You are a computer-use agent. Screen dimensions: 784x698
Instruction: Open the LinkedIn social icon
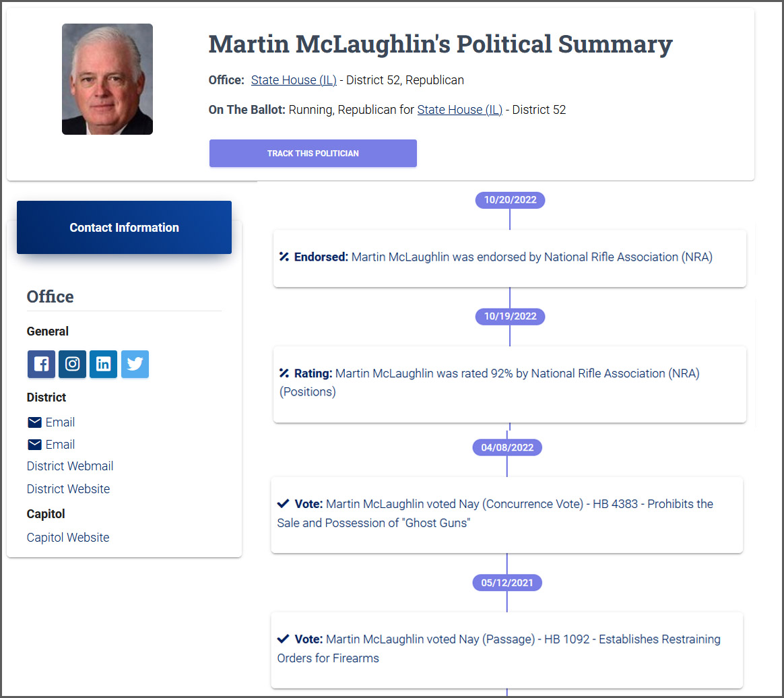pyautogui.click(x=103, y=364)
